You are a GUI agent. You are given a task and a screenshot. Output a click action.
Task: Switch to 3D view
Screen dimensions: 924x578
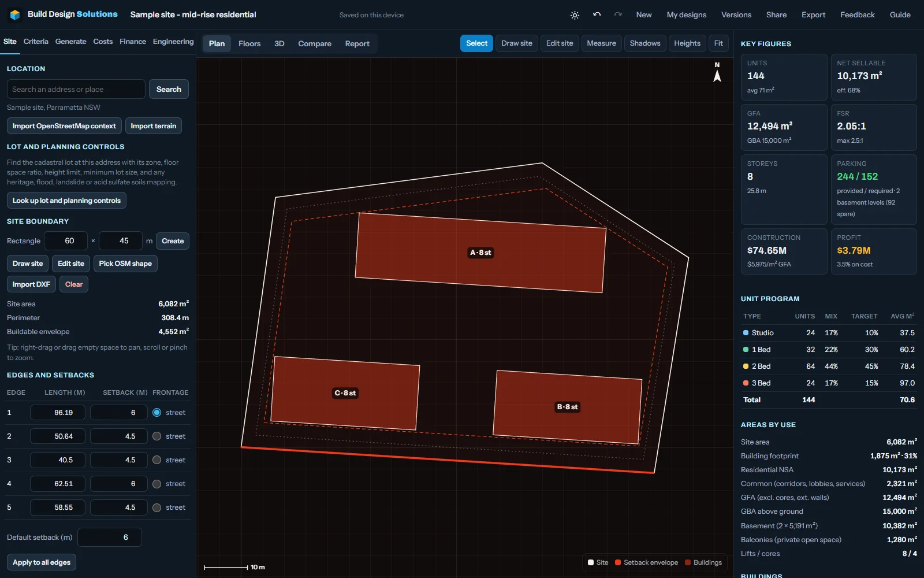click(279, 43)
